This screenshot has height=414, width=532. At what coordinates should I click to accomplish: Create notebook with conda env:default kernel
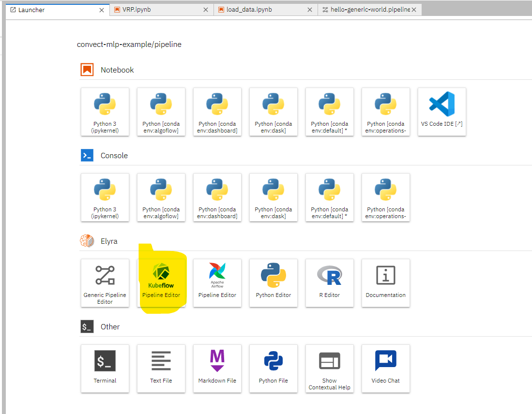tap(330, 112)
